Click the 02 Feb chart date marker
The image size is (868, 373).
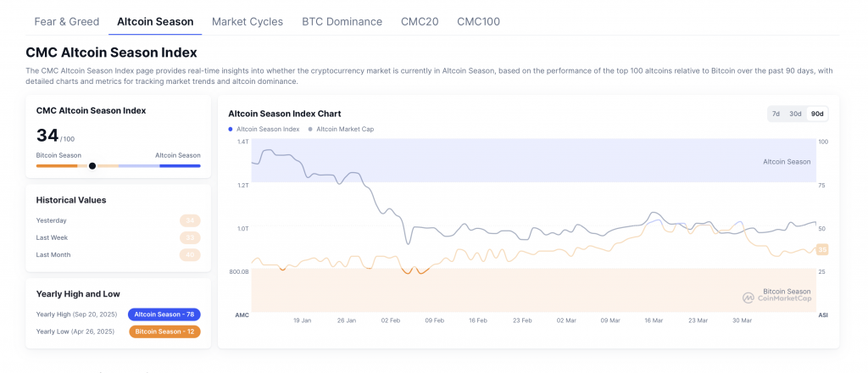click(391, 321)
